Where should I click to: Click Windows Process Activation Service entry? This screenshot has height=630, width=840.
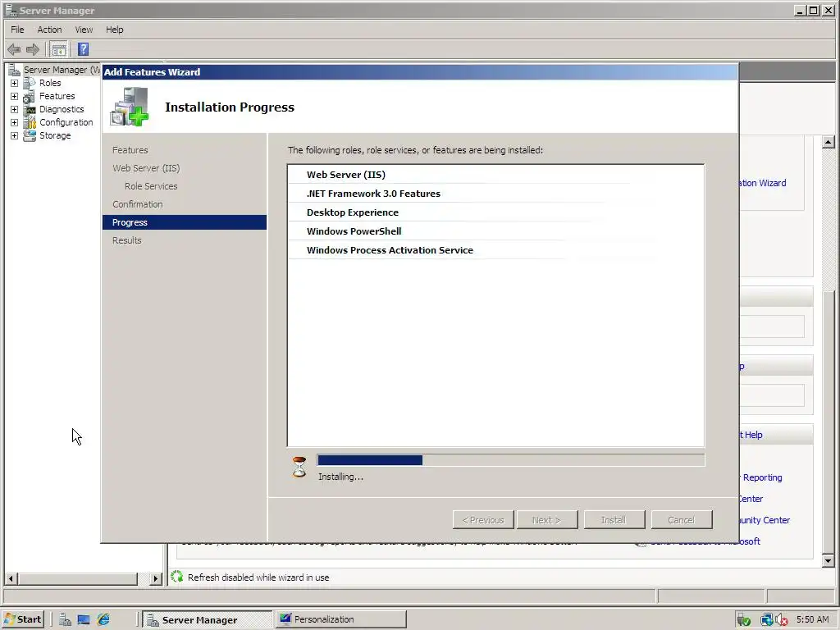390,250
